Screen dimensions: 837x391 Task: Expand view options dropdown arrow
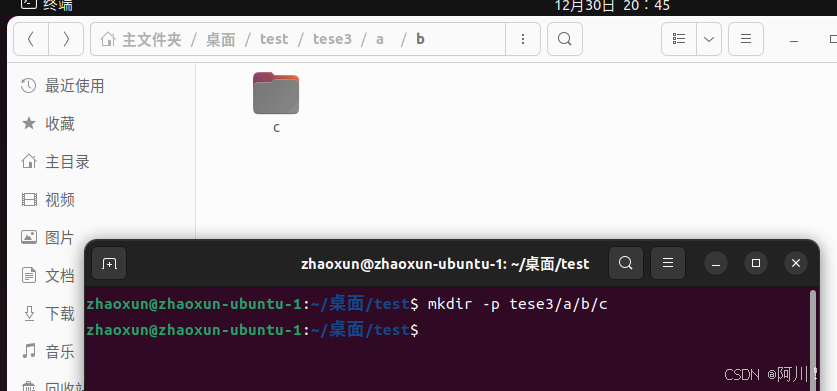[709, 39]
